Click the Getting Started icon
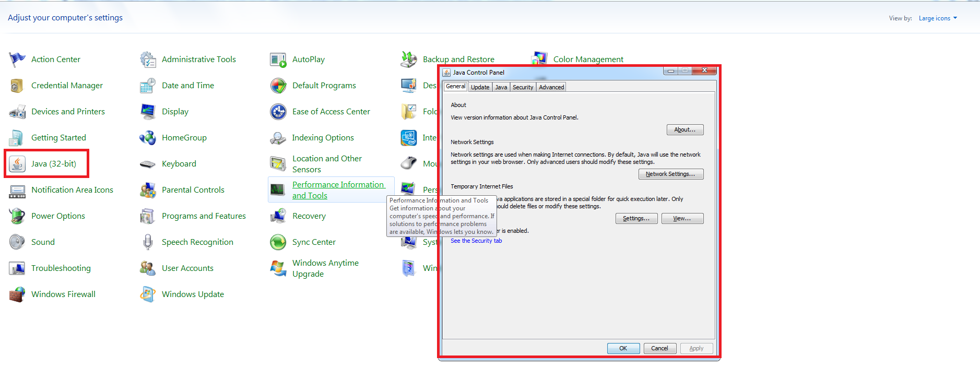The image size is (980, 391). coord(17,138)
